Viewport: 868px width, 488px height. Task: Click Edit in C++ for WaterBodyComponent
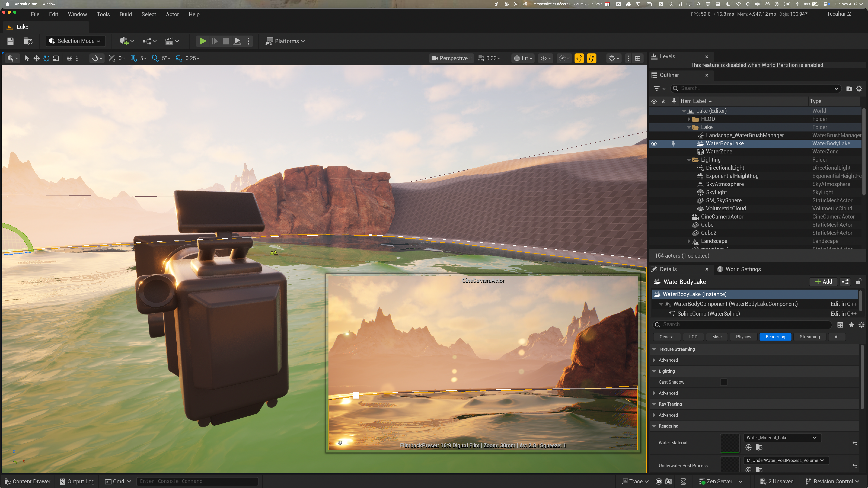tap(843, 304)
